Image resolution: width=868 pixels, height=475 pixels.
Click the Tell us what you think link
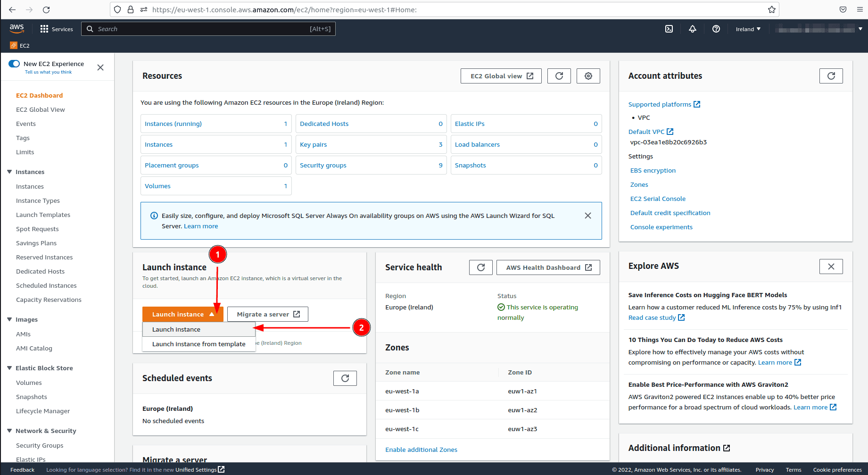pos(48,72)
